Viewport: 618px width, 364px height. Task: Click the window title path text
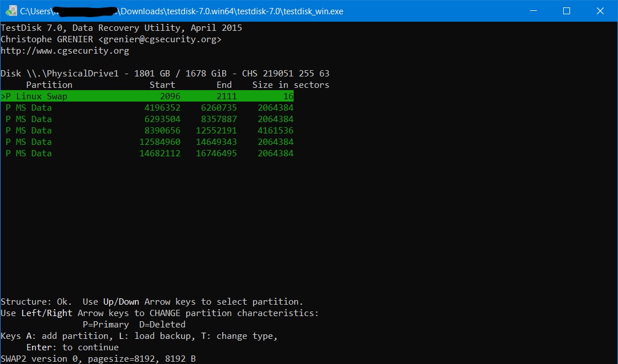(182, 11)
